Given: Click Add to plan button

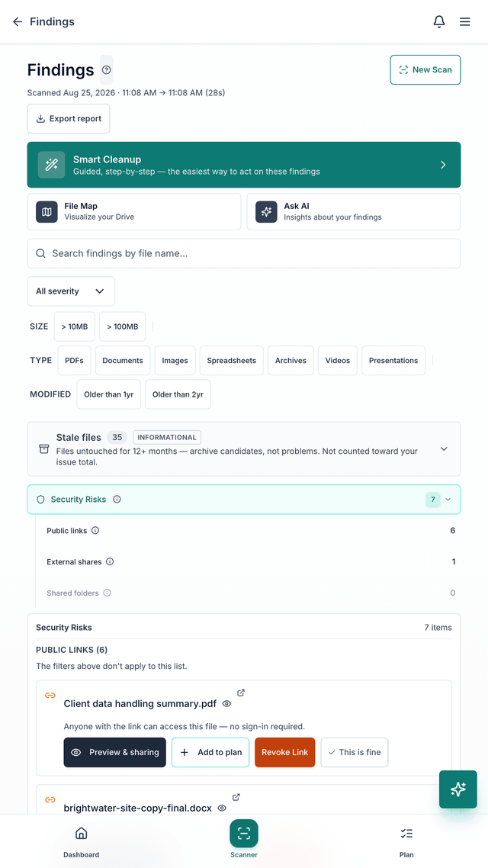Looking at the screenshot, I should (x=210, y=752).
